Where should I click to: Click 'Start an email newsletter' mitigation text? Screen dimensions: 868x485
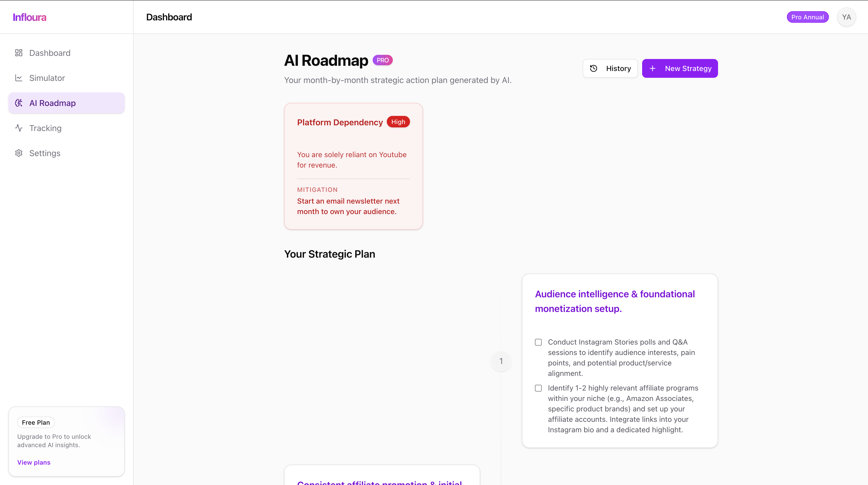coord(348,206)
